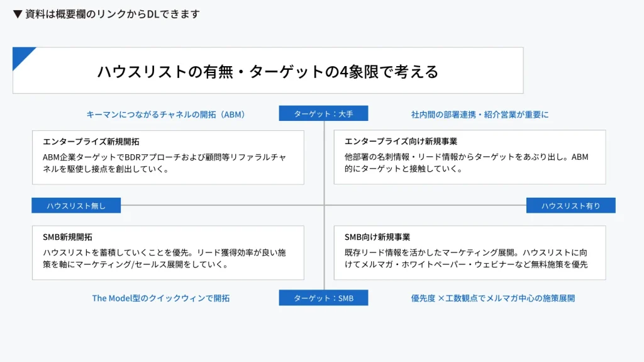This screenshot has height=362, width=644.
Task: Click body text starting ABM企業ターゲットでBDR
Action: pos(164,163)
